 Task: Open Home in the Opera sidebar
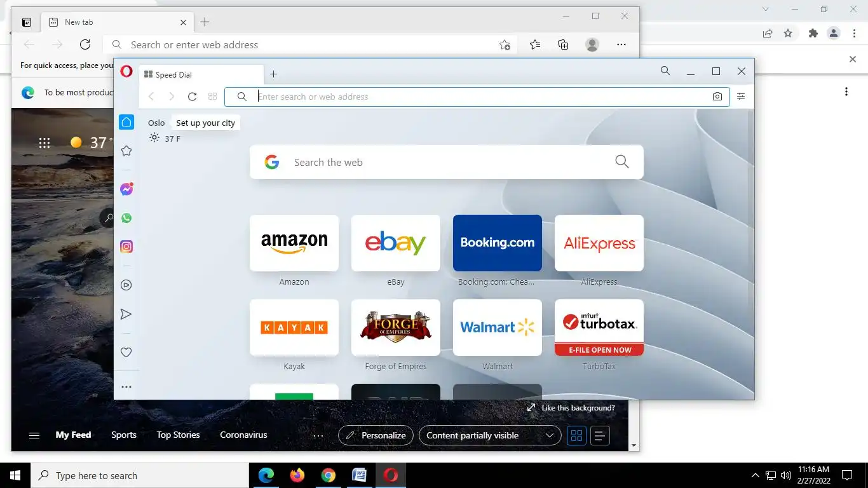point(126,122)
